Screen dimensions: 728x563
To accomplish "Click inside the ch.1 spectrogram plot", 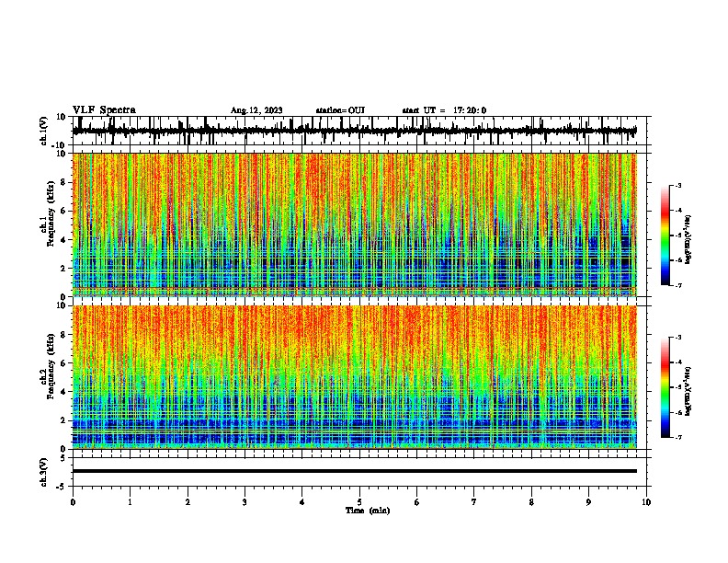I will [355, 224].
